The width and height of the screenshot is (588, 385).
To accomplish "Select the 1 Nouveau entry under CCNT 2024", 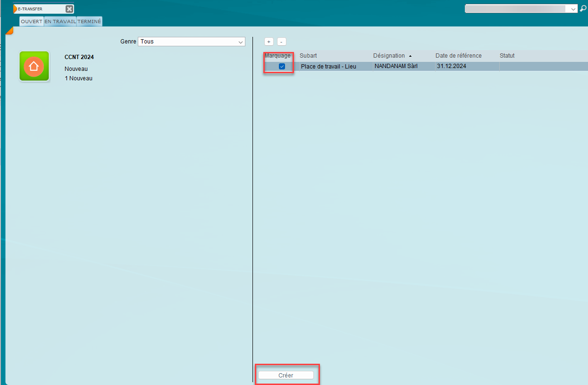I will pyautogui.click(x=78, y=78).
